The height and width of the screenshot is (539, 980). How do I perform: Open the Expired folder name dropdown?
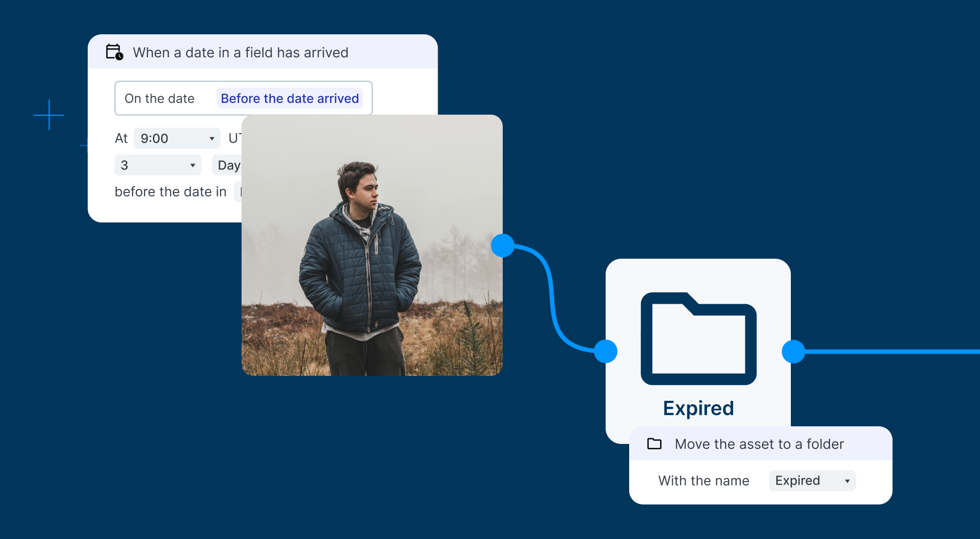(x=811, y=480)
